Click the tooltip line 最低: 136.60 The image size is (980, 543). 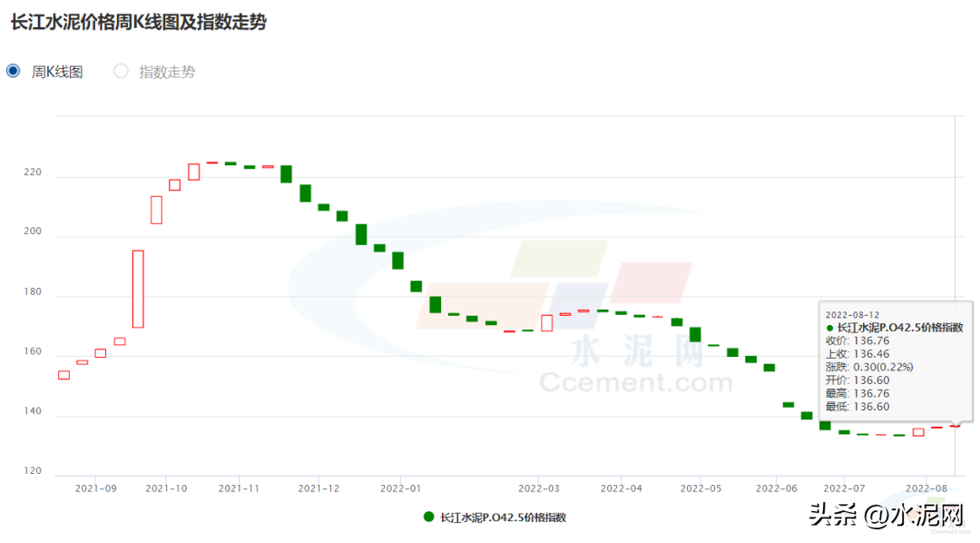(x=857, y=407)
